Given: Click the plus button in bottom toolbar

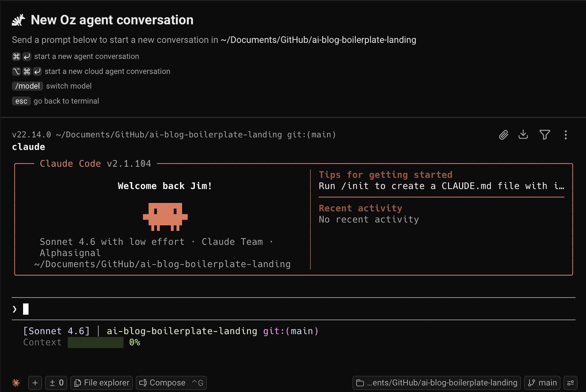Looking at the screenshot, I should (x=35, y=383).
